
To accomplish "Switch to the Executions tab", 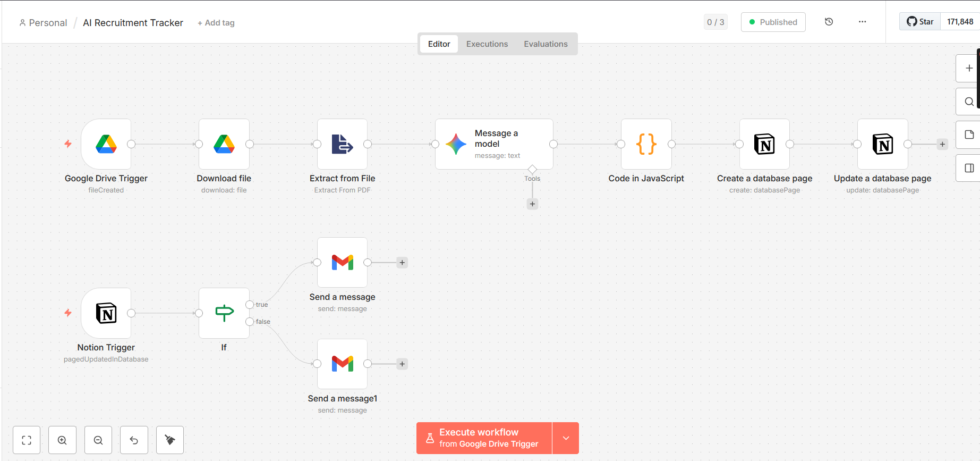I will [487, 44].
